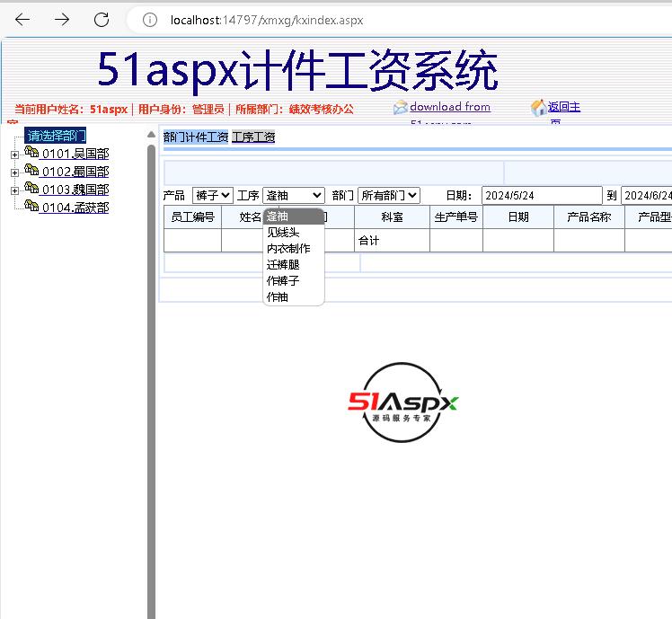Click the 产品名称 column header
The height and width of the screenshot is (619, 672).
[x=588, y=217]
